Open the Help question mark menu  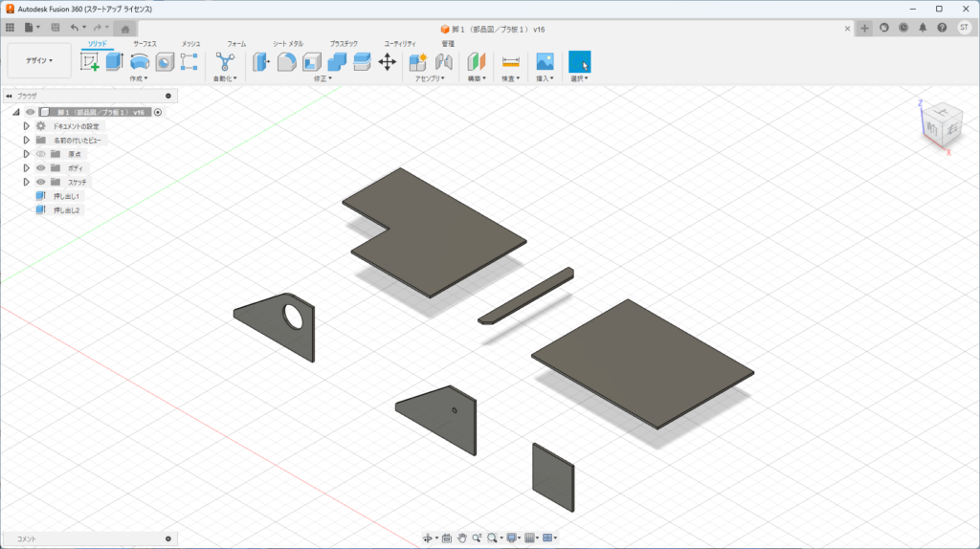click(x=942, y=28)
